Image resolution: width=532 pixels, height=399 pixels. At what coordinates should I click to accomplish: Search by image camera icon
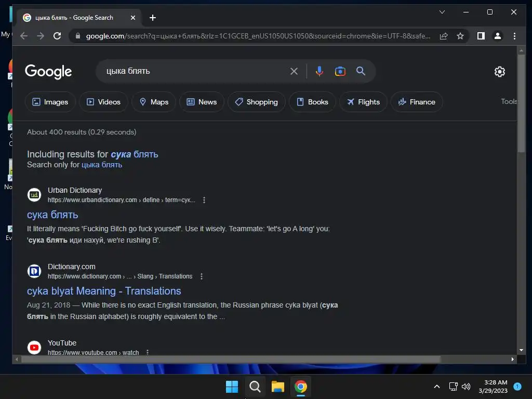[340, 71]
